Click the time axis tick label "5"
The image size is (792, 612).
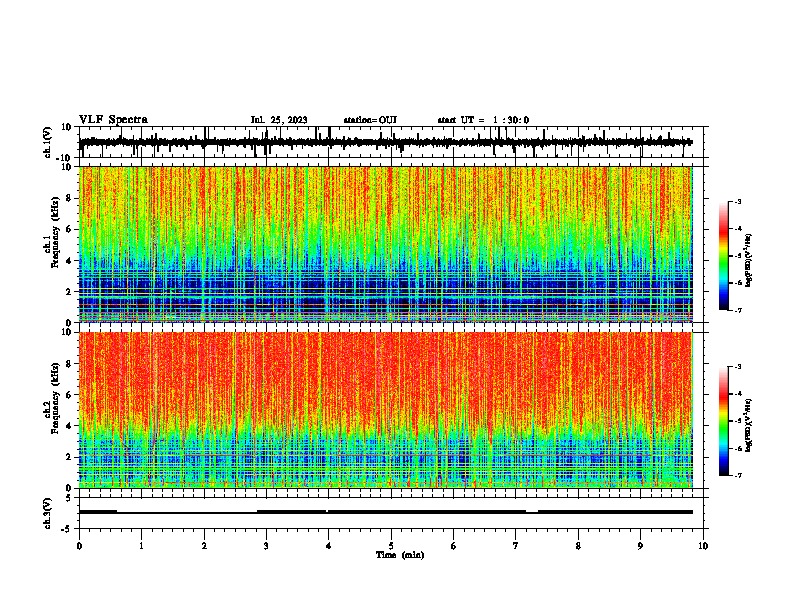391,546
